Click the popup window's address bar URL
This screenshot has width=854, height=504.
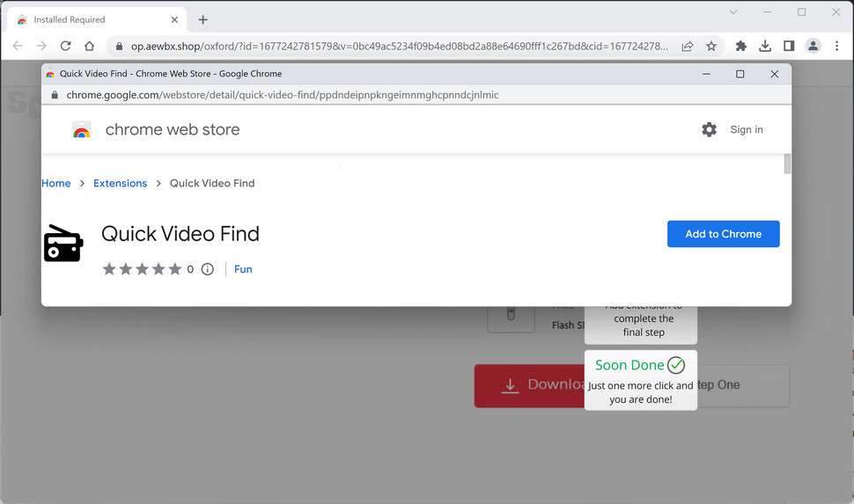click(282, 95)
